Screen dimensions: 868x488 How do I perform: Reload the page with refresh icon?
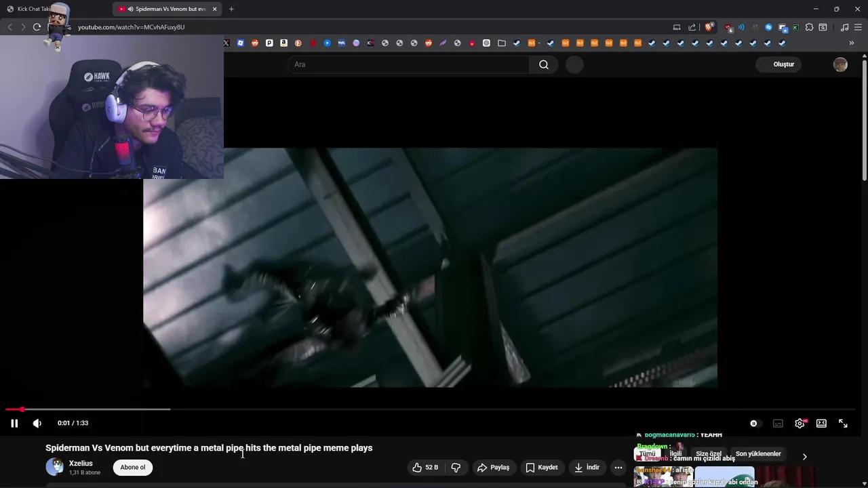[x=37, y=27]
